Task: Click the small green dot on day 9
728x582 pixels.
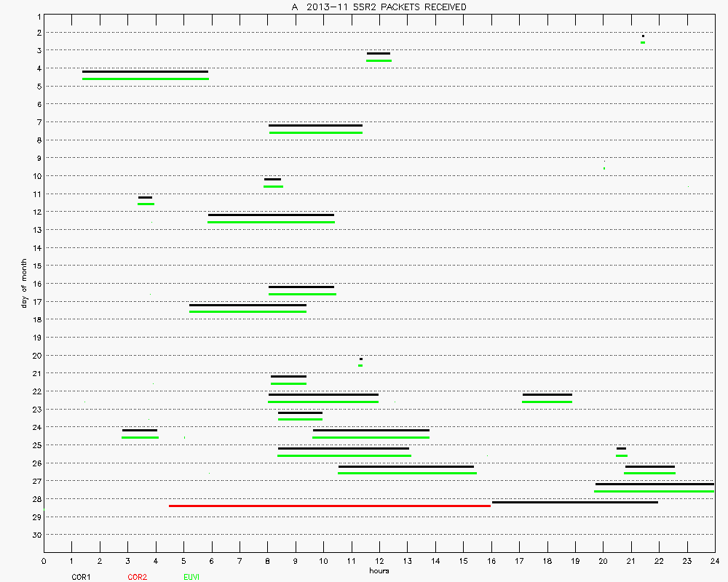Action: click(604, 168)
